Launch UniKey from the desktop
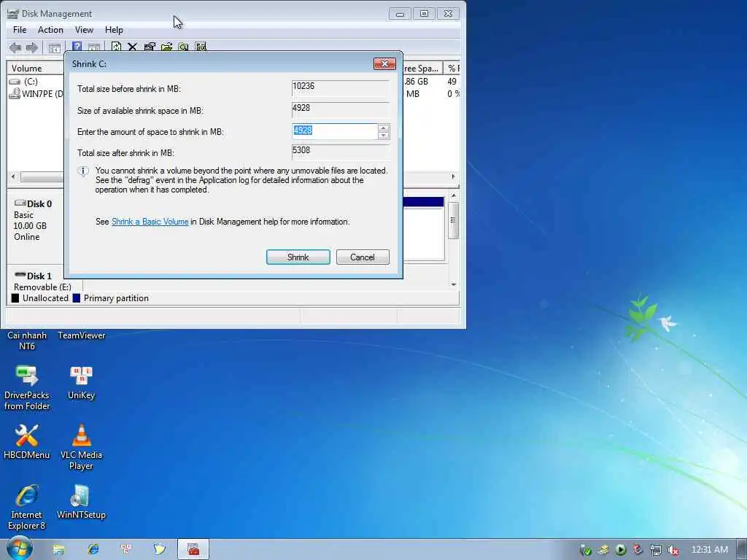The image size is (747, 560). [81, 382]
